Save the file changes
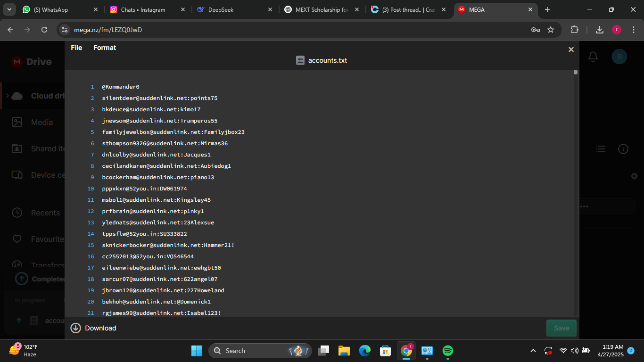 click(x=561, y=328)
